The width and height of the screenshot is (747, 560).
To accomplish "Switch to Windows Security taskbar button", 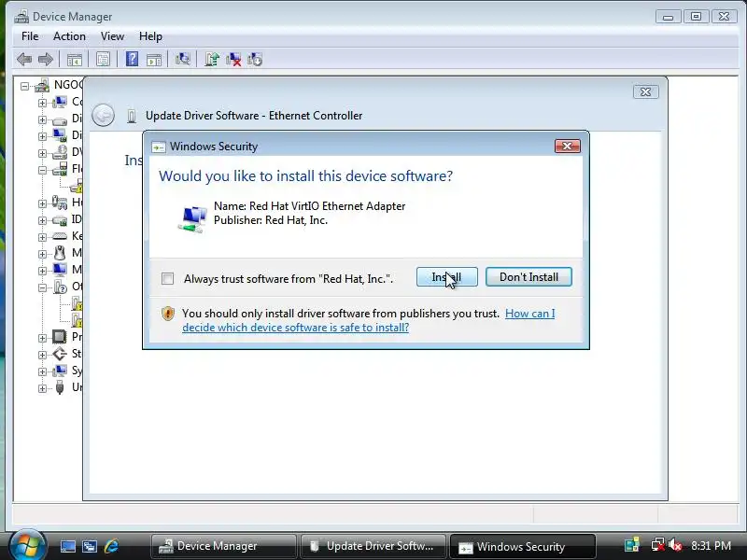I will pos(523,546).
